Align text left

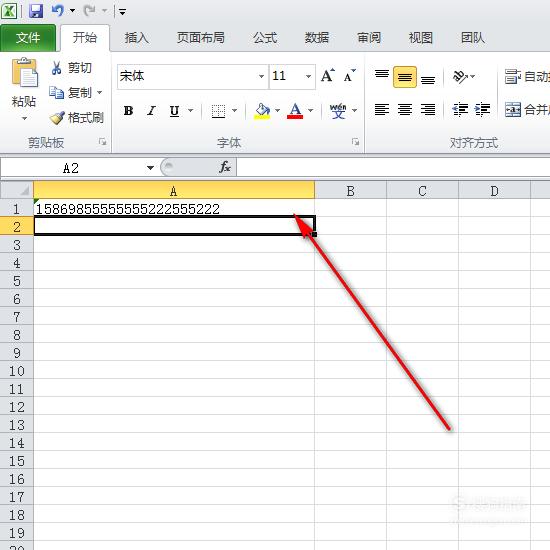tap(382, 110)
